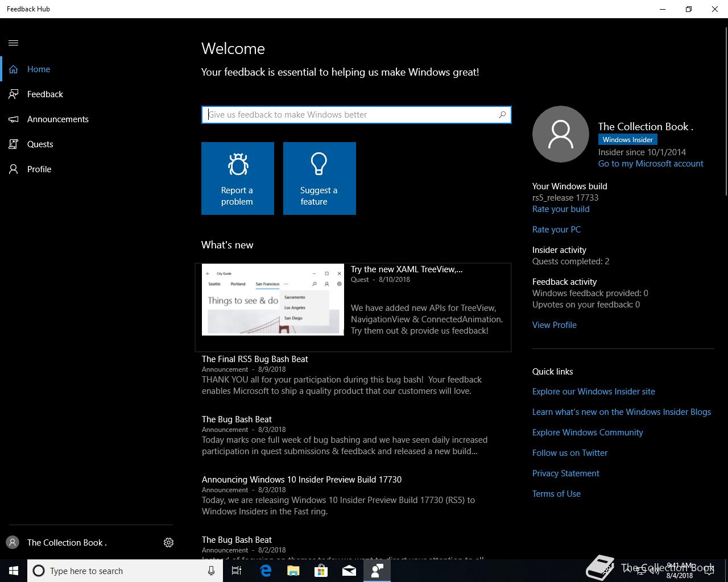Click View Profile link
This screenshot has height=582, width=728.
pos(555,325)
